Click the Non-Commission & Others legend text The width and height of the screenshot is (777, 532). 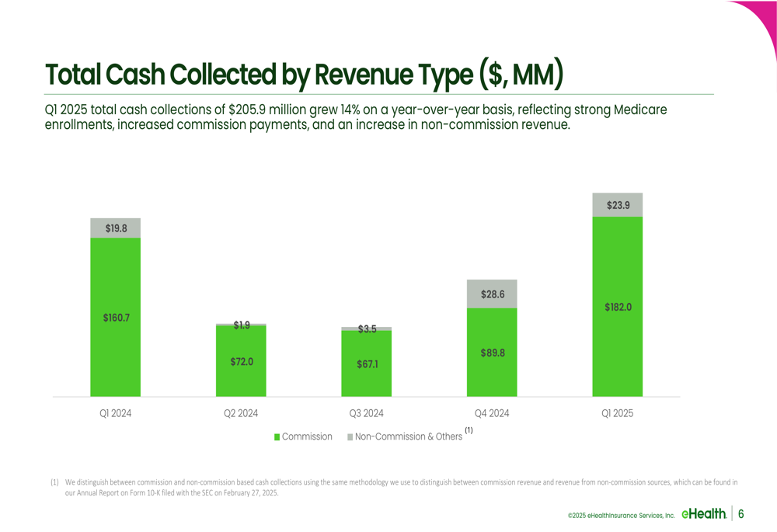point(409,436)
